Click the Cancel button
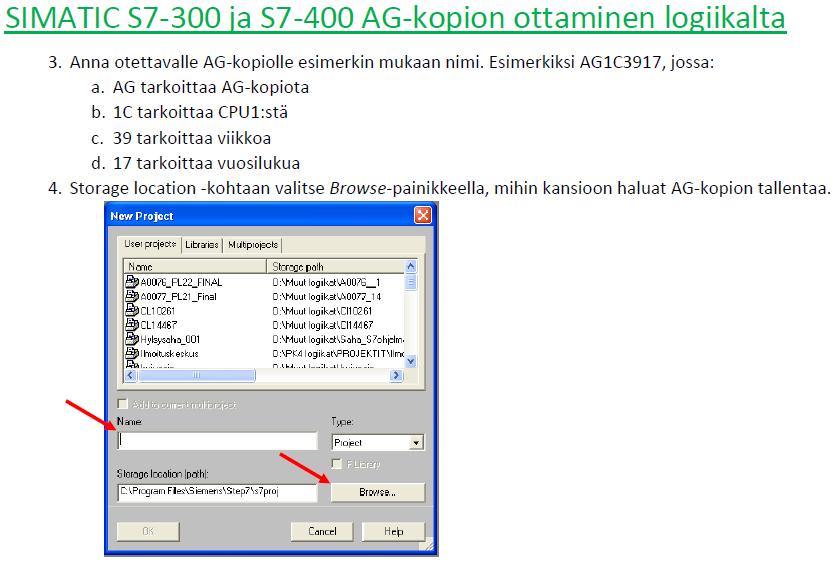This screenshot has height=564, width=838. [x=322, y=531]
